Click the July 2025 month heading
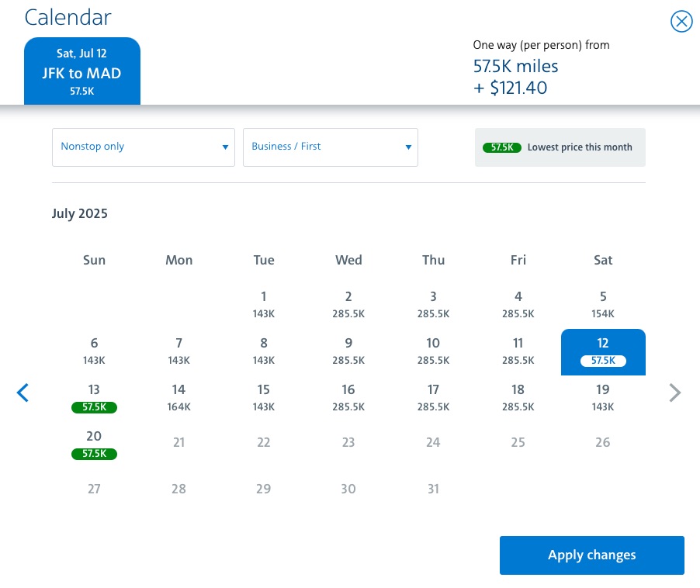This screenshot has width=700, height=588. pyautogui.click(x=79, y=213)
